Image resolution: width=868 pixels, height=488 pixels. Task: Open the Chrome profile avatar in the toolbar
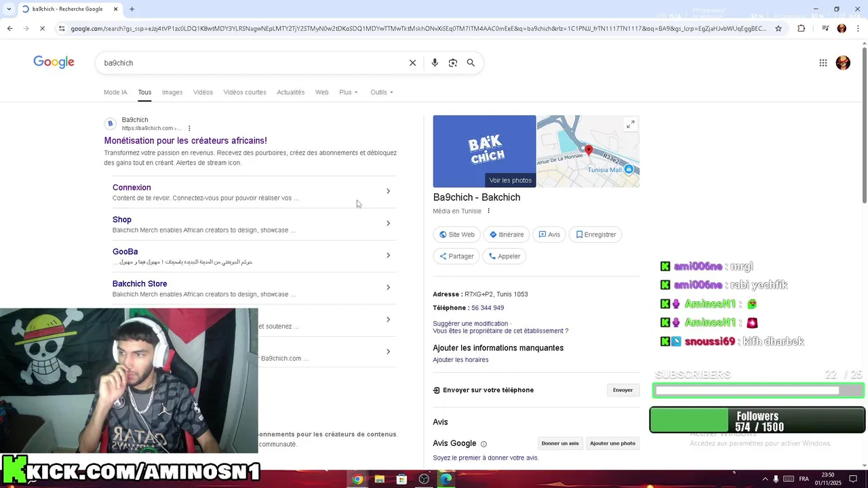point(842,28)
